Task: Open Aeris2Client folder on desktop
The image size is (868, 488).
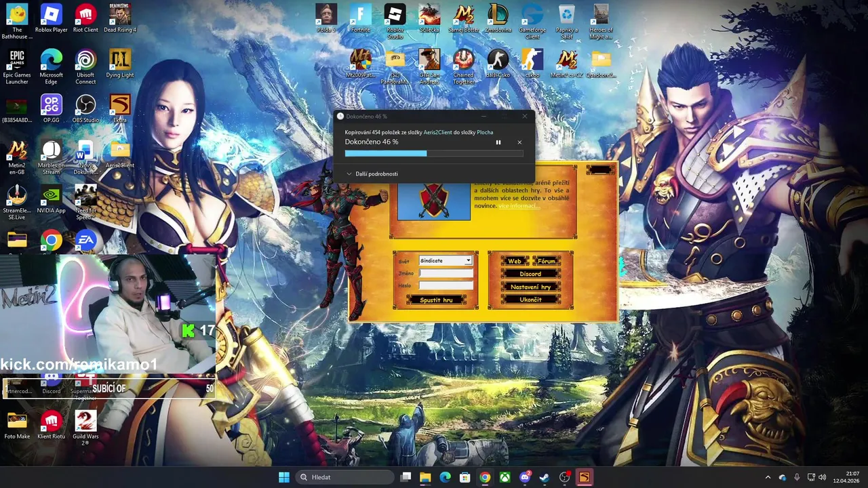Action: point(120,155)
